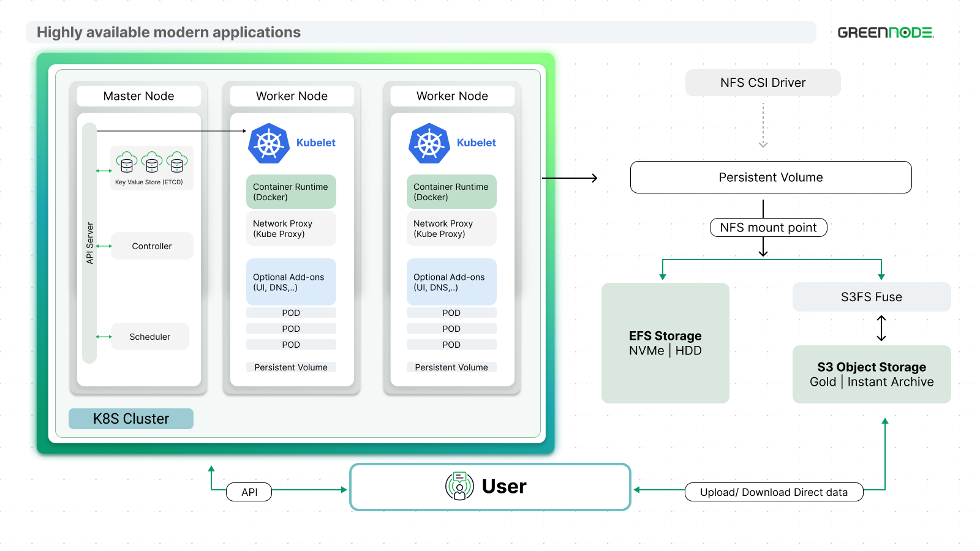The image size is (980, 551).
Task: Select the EFS Storage NVMe | HDD block
Action: click(x=665, y=343)
